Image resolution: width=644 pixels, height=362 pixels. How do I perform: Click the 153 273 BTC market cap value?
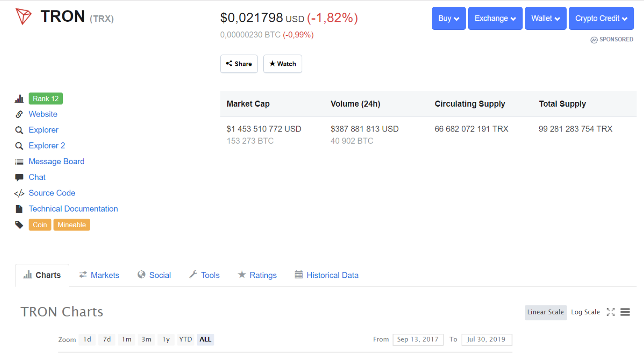(x=250, y=141)
